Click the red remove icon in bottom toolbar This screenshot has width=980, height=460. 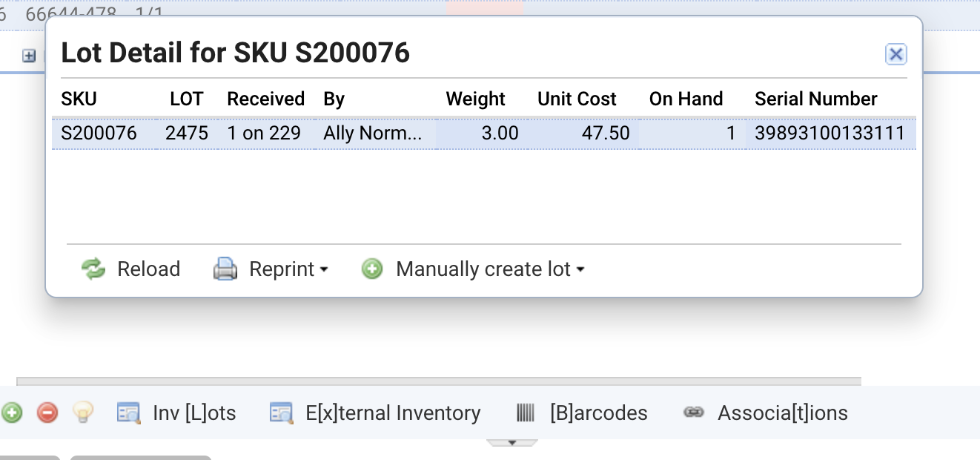(x=47, y=413)
